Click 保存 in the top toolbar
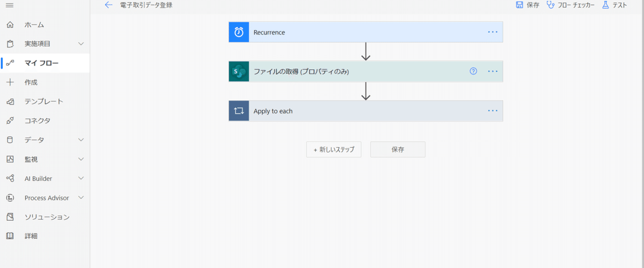 (533, 5)
